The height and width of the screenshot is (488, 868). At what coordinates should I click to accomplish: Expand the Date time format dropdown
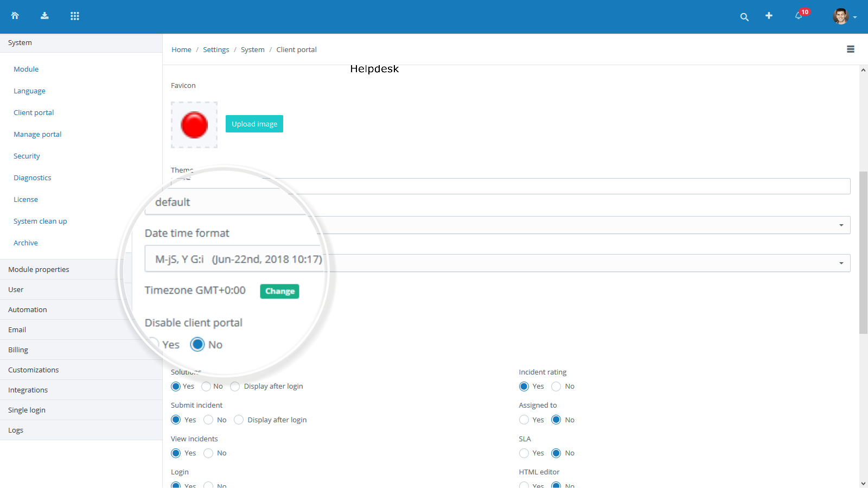(x=841, y=263)
